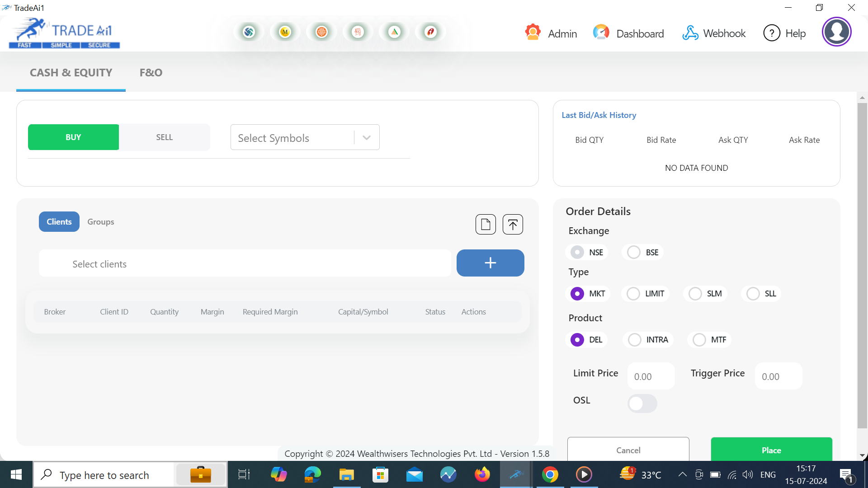Click the Client ID column header
Image resolution: width=868 pixels, height=488 pixels.
pos(114,312)
